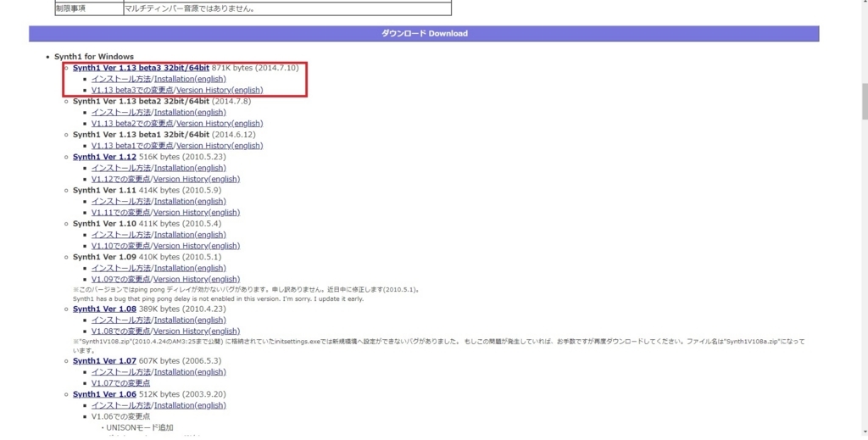The width and height of the screenshot is (868, 440).
Task: Download Synth1 Ver 1.06
Action: (x=104, y=394)
